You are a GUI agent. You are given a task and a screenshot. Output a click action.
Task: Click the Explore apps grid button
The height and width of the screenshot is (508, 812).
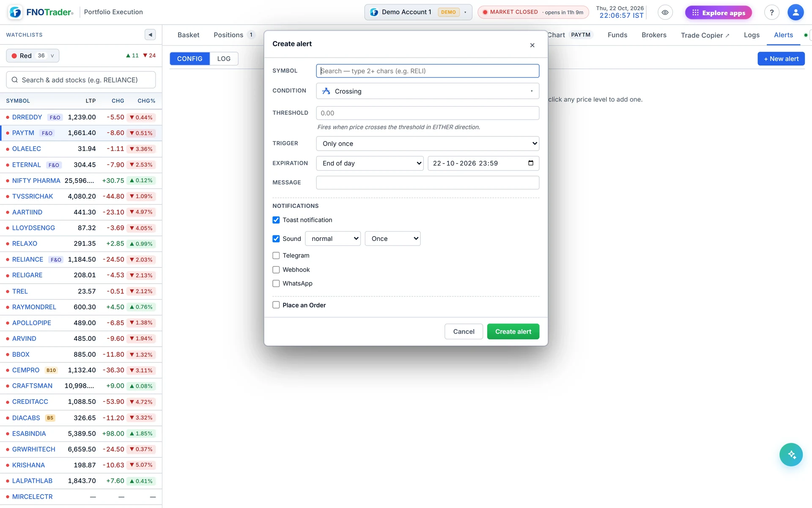tap(718, 13)
